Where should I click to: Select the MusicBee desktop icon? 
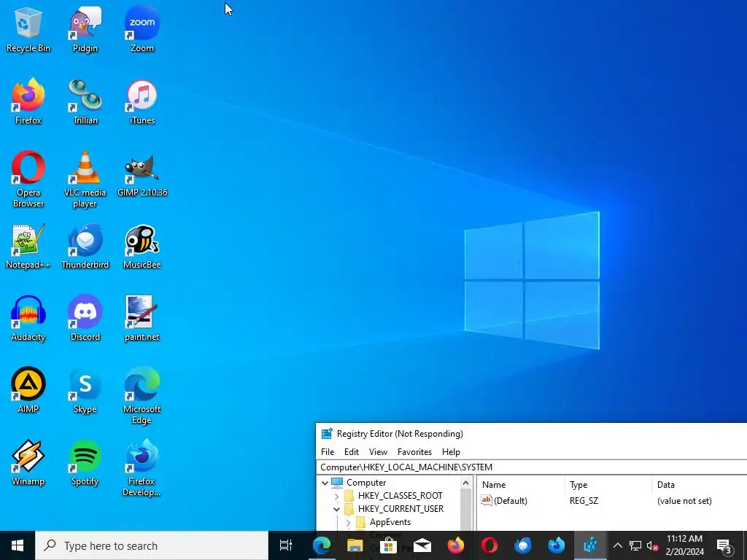click(142, 246)
